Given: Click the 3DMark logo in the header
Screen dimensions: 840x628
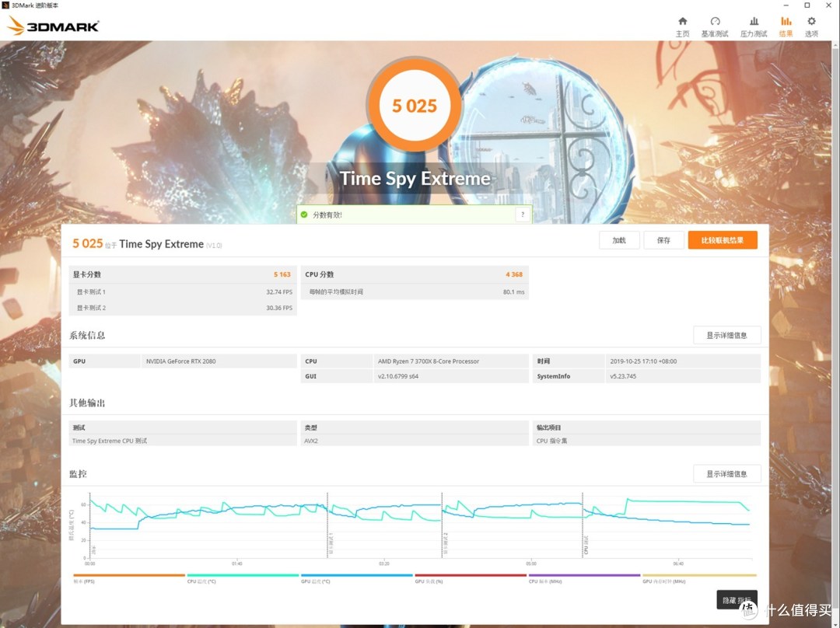Looking at the screenshot, I should pos(53,26).
